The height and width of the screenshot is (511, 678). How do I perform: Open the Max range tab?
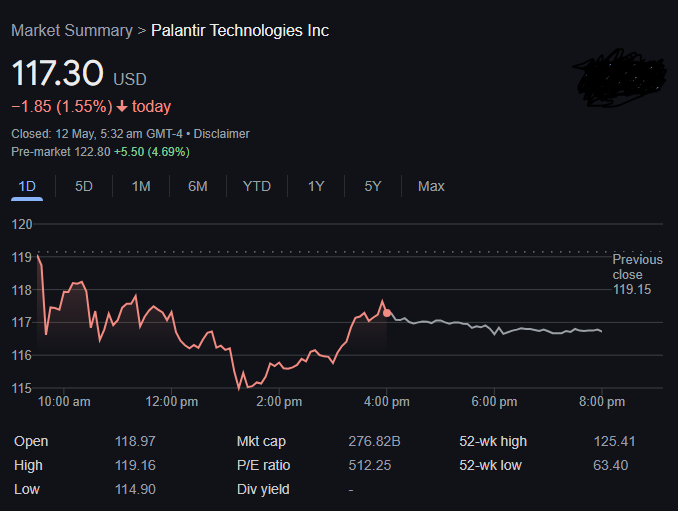431,186
